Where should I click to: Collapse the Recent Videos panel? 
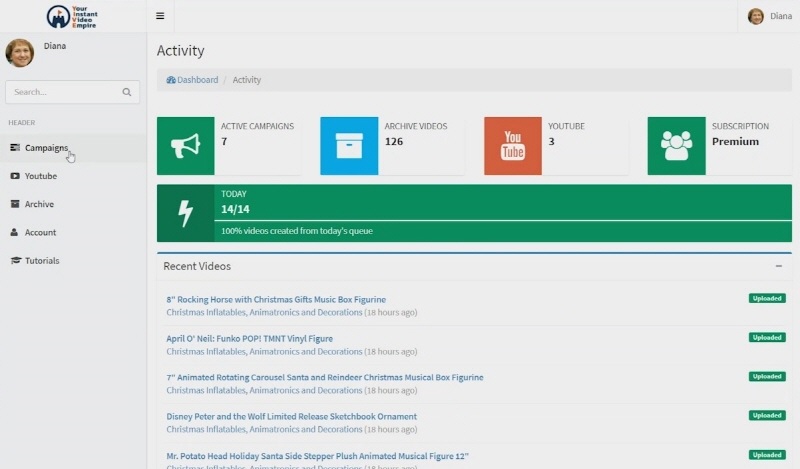(x=779, y=266)
